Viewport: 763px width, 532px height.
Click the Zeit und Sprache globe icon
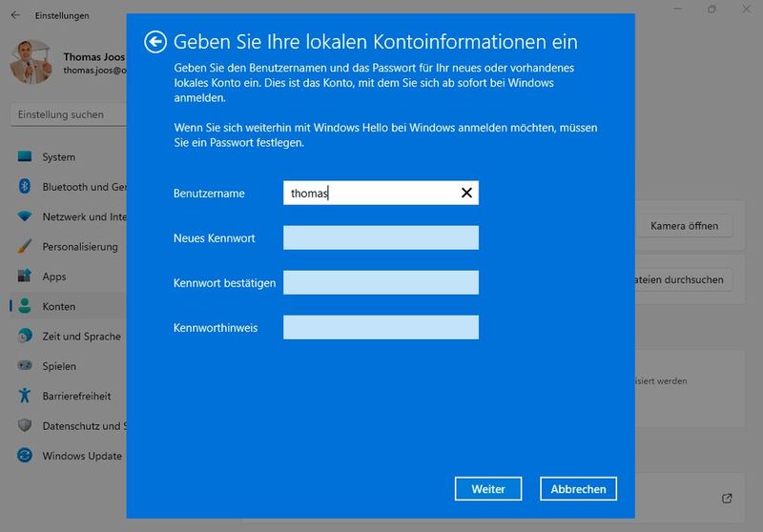coord(25,336)
